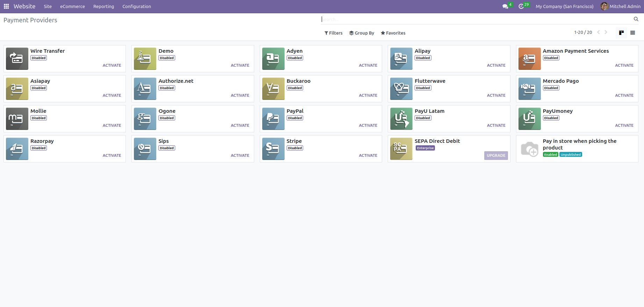Open the Favorites dropdown
Screen dimensions: 644x307
coord(393,33)
